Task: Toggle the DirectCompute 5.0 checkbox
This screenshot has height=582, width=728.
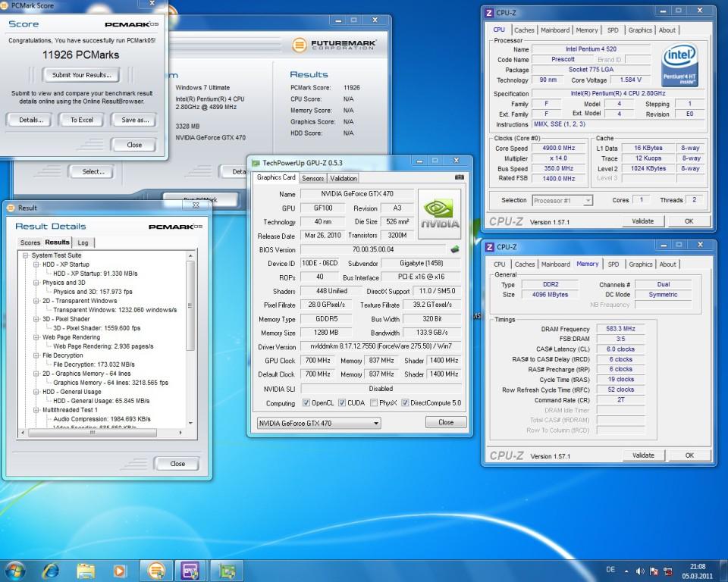Action: click(x=405, y=403)
